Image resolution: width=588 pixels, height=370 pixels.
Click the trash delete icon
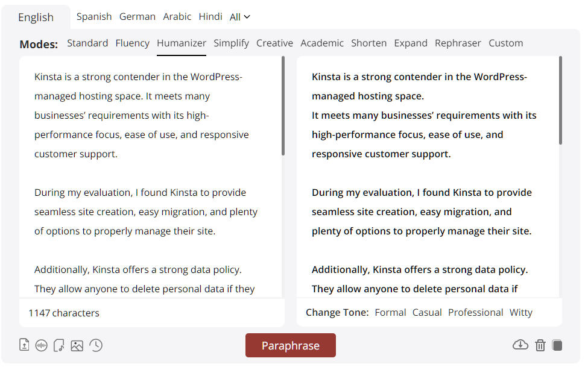coord(540,345)
